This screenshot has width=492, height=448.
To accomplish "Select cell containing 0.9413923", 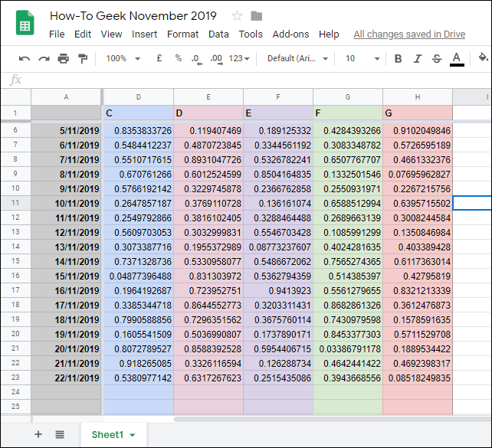I will pos(278,290).
